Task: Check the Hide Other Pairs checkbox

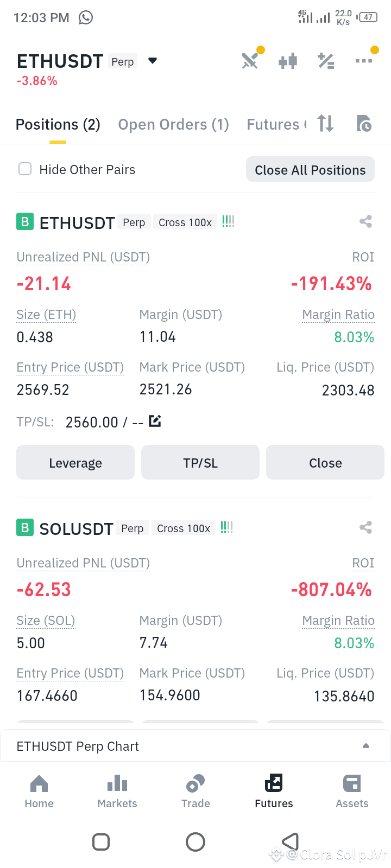Action: (x=25, y=169)
